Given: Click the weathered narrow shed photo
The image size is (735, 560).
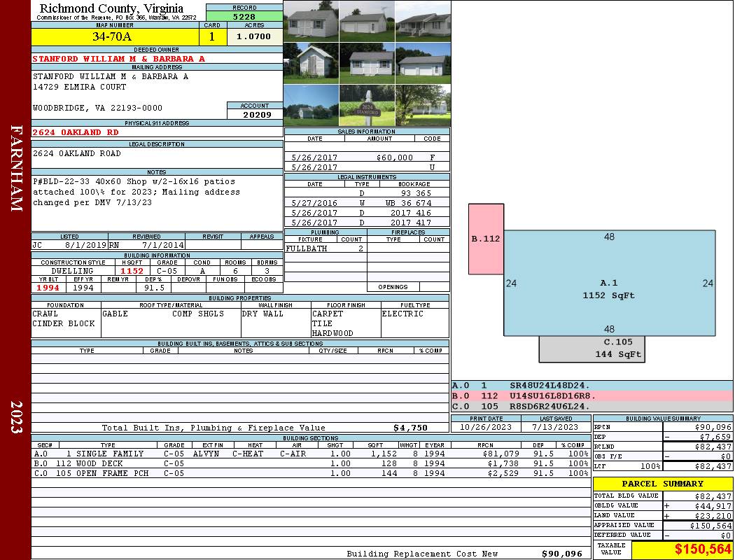Looking at the screenshot, I should [311, 63].
